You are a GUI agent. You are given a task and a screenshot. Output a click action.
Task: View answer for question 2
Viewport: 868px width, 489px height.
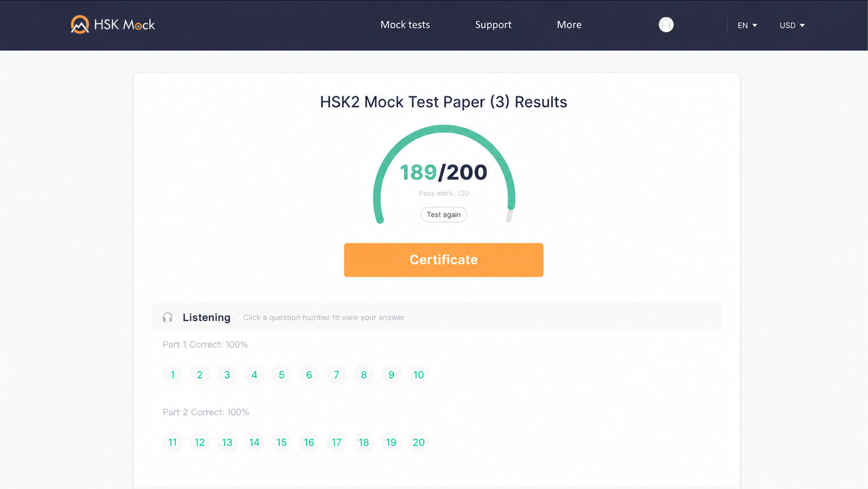coord(200,375)
